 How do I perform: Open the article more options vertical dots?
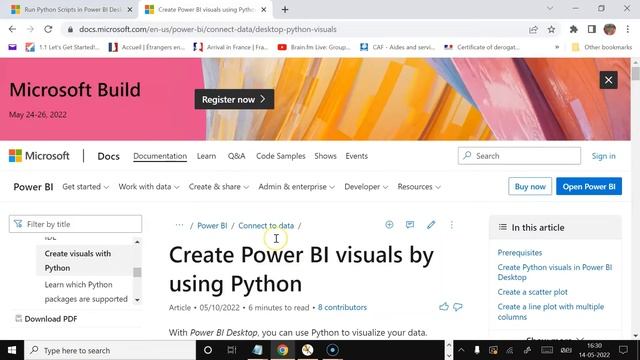click(452, 225)
